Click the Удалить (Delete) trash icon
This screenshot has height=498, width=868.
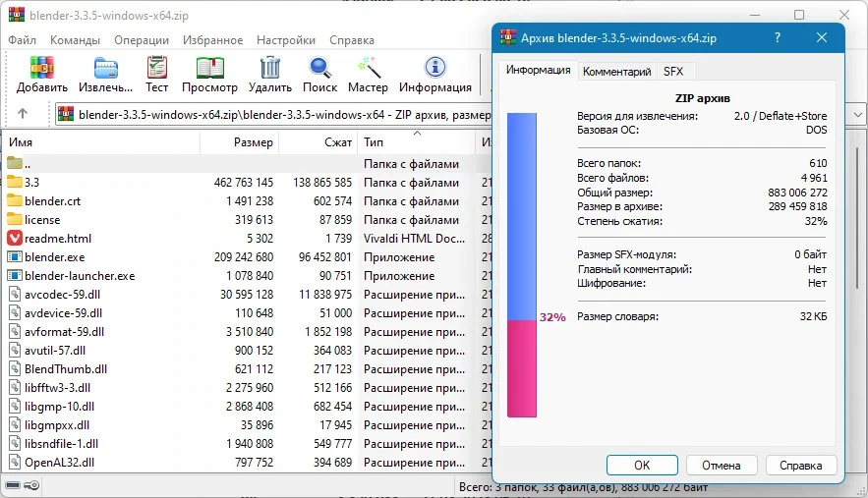(270, 74)
